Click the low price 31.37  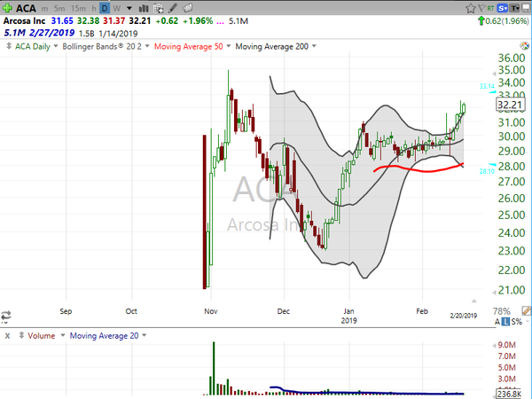point(114,21)
